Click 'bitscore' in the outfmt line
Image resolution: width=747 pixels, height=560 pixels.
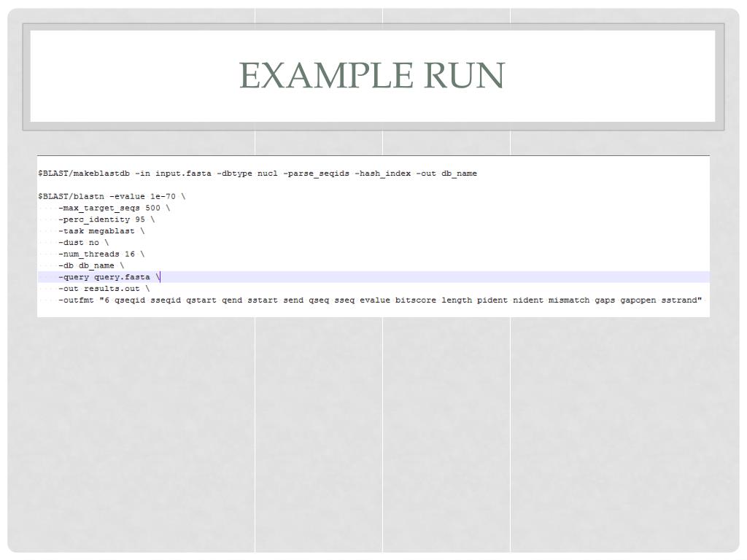(415, 300)
